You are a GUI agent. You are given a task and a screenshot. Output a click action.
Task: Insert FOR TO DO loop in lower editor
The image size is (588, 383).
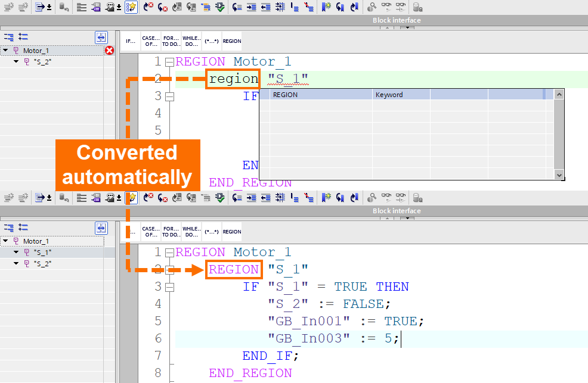click(x=171, y=232)
